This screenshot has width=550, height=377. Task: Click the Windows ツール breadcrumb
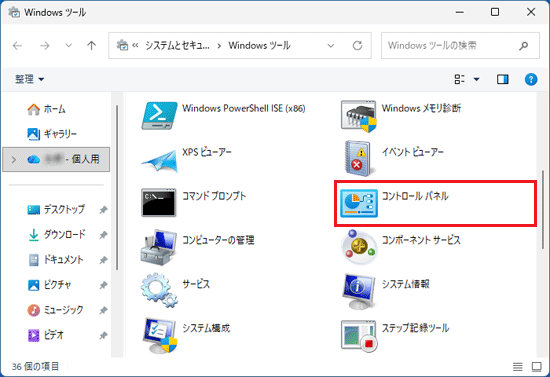click(x=259, y=46)
